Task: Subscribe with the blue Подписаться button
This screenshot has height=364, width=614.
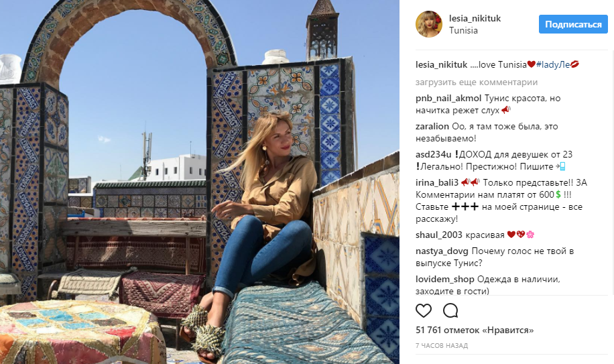Action: tap(573, 24)
